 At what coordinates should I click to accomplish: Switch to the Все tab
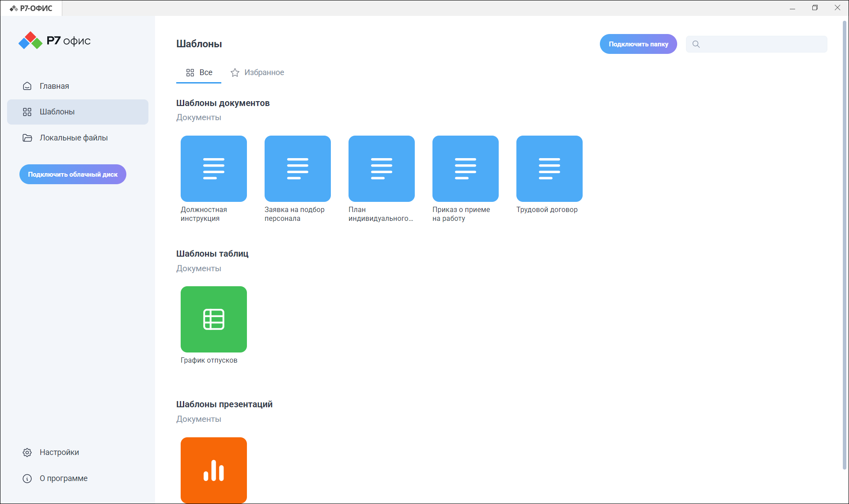(199, 72)
